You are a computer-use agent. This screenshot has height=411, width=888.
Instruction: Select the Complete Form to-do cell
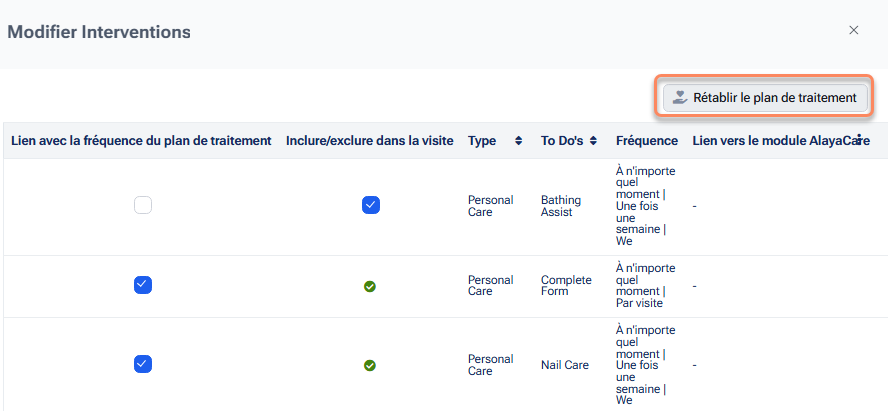point(566,286)
